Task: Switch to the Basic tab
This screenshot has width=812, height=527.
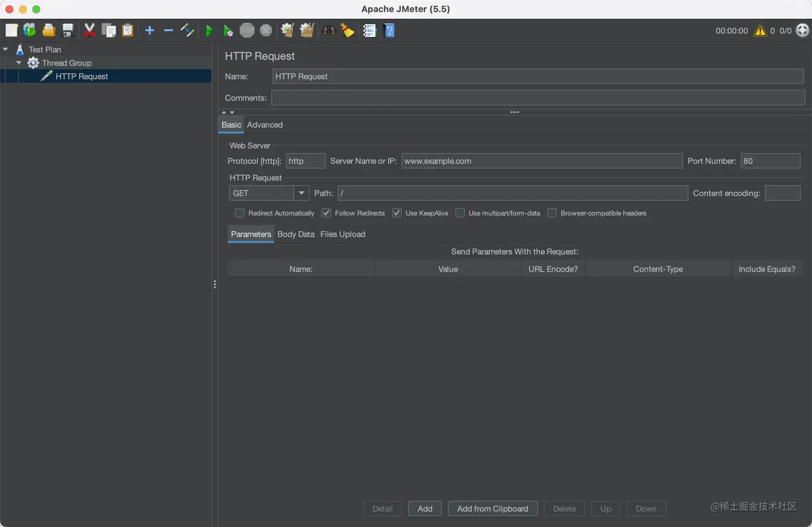Action: 231,125
